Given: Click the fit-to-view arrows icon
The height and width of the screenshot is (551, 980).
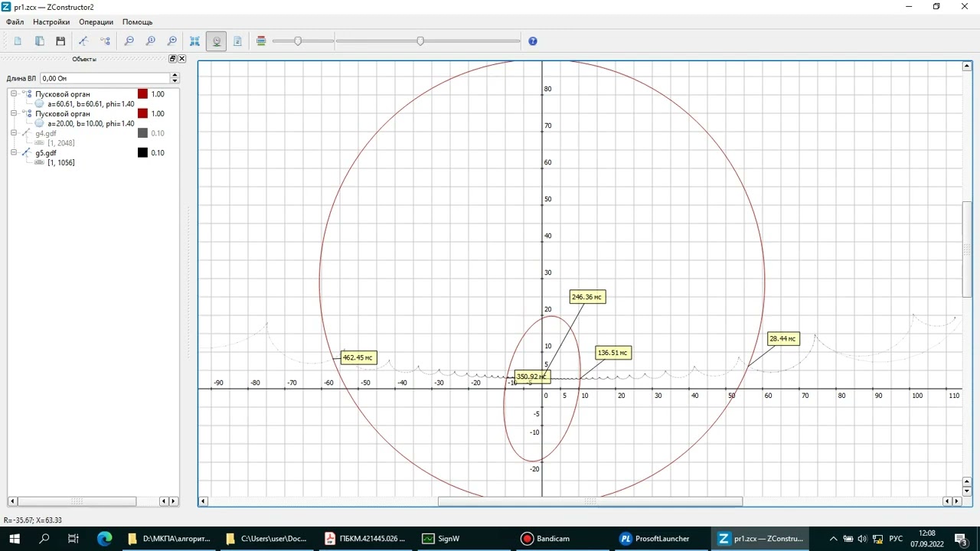Looking at the screenshot, I should point(195,41).
